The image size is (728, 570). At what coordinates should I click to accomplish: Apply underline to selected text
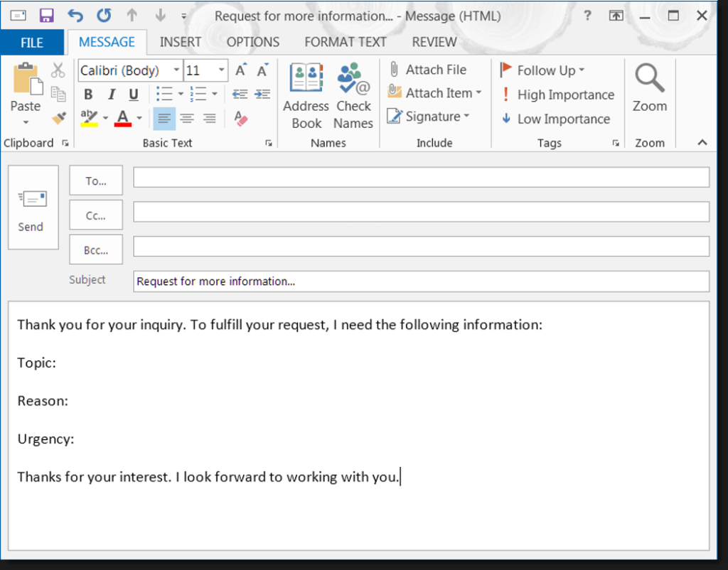(x=134, y=94)
